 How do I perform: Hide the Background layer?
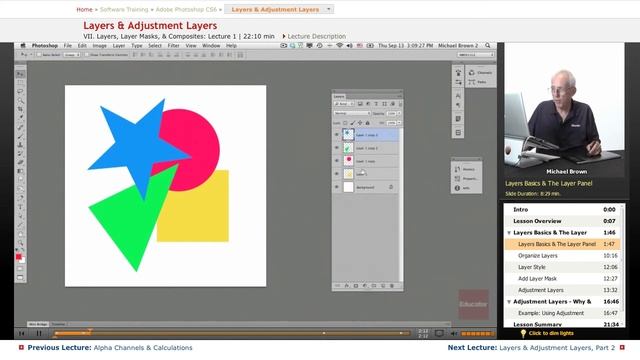click(x=337, y=187)
